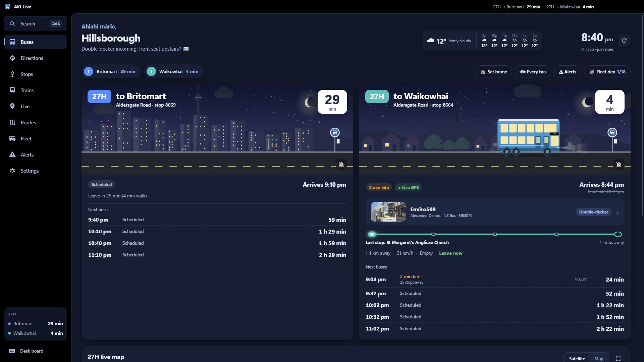Click the 9:04 pm next bus row
This screenshot has width=644, height=362.
coord(495,279)
